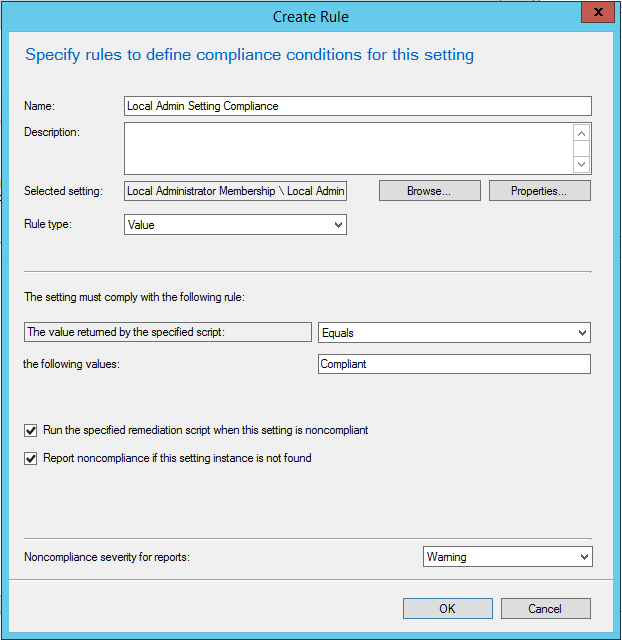
Task: Click the blue compliance conditions heading
Action: 249,55
